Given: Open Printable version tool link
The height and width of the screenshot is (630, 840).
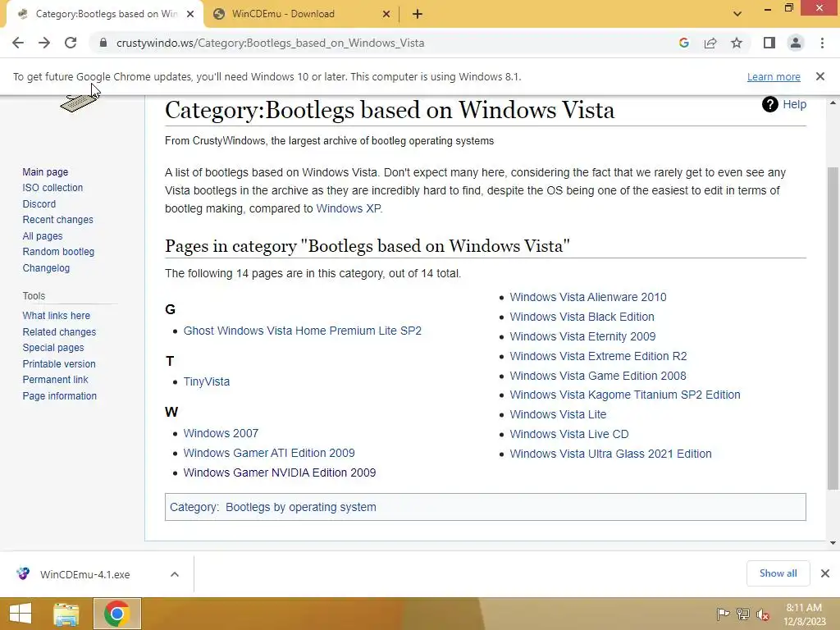Looking at the screenshot, I should [59, 363].
